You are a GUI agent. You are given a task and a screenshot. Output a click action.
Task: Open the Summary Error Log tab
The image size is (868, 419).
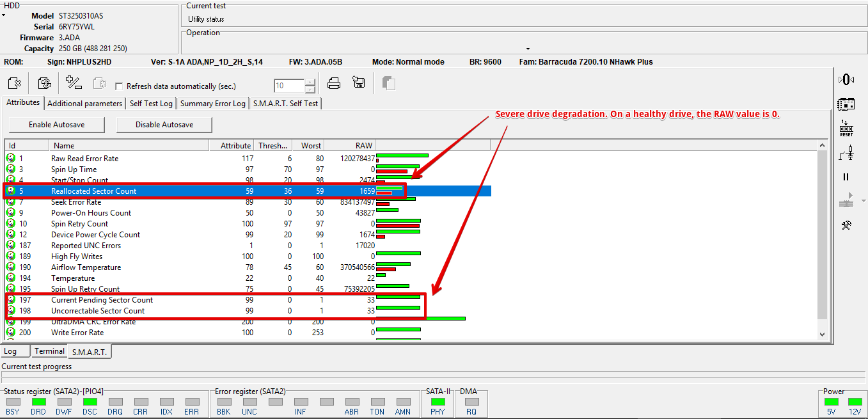[x=212, y=103]
